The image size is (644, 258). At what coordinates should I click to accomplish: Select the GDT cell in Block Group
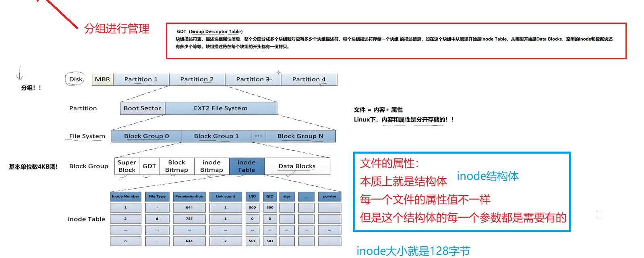point(149,166)
